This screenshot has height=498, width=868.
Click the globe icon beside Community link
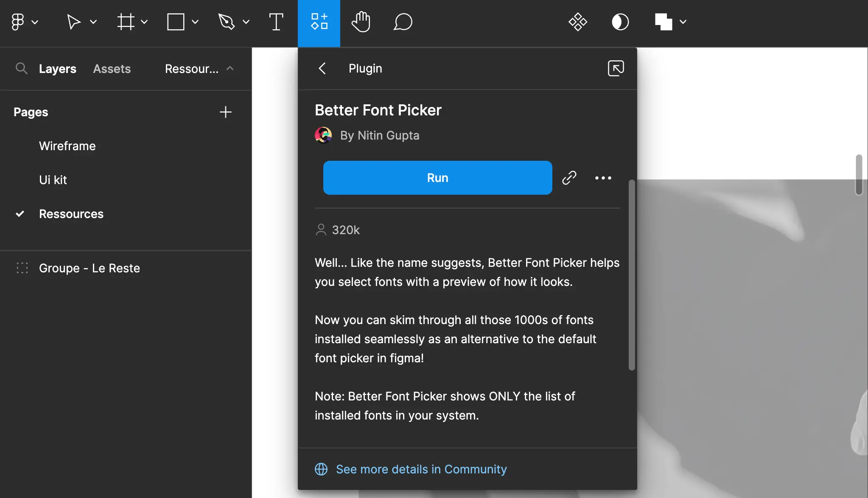(321, 469)
